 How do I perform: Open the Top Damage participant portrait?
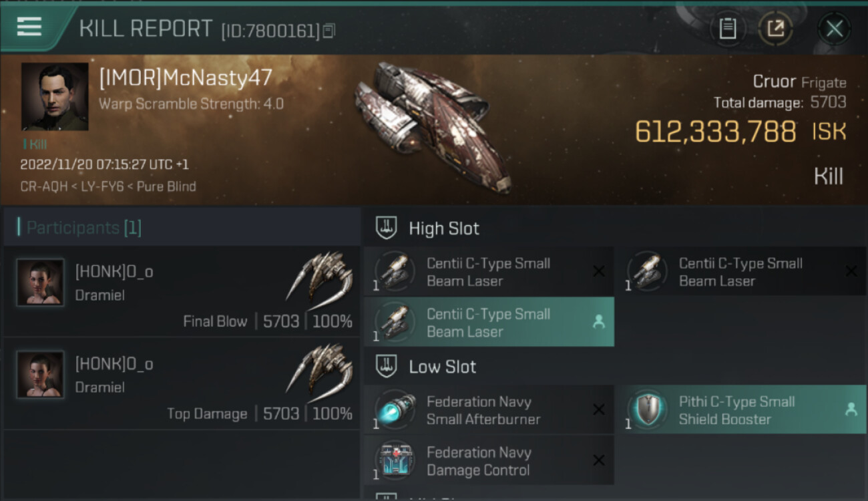[x=41, y=375]
